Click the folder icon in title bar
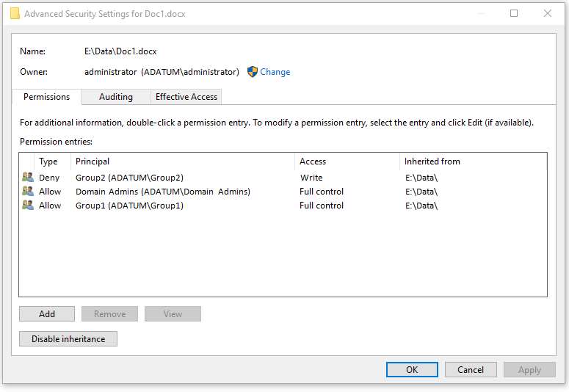569x392 pixels. [x=15, y=13]
